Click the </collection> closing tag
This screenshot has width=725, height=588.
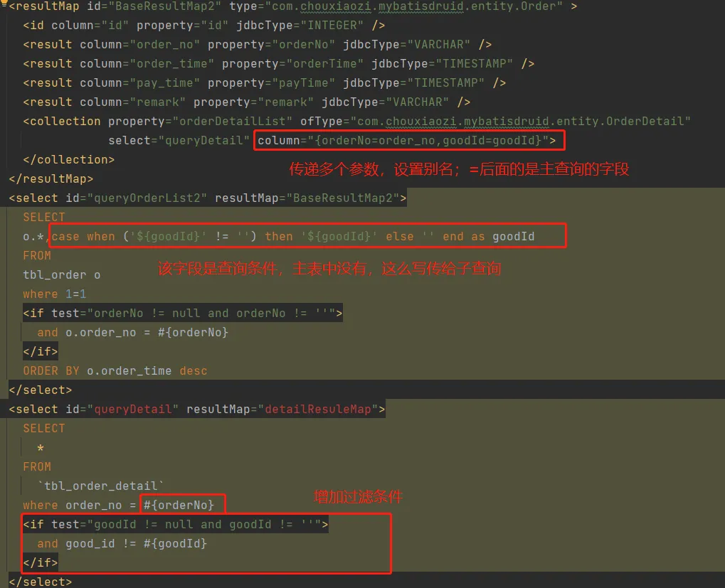click(69, 159)
